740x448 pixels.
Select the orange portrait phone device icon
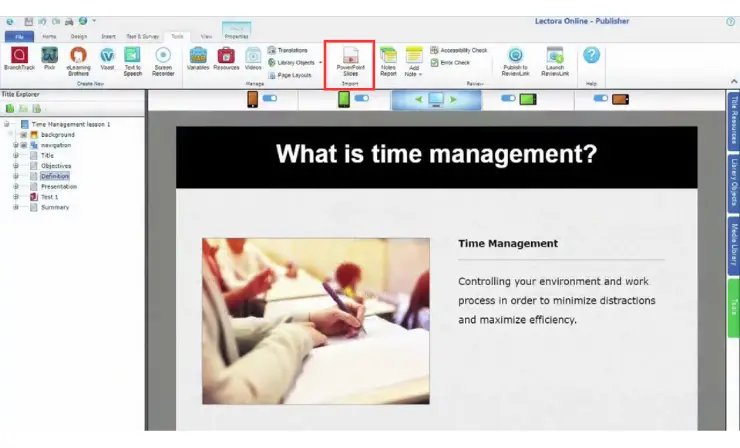point(252,99)
